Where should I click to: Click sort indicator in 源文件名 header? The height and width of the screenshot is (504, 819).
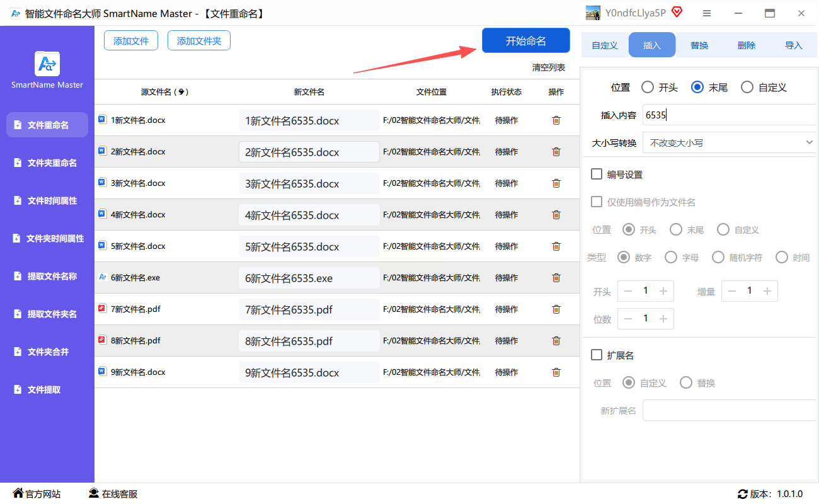182,92
